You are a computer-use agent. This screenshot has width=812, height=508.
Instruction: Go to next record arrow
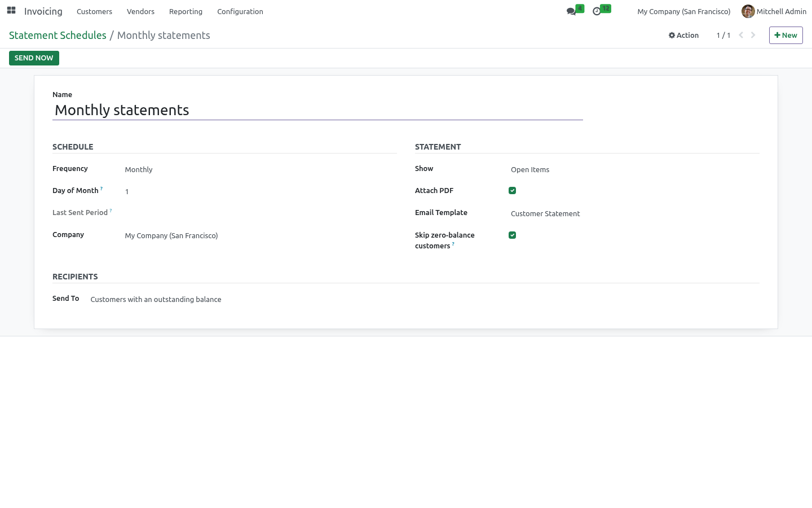click(753, 35)
